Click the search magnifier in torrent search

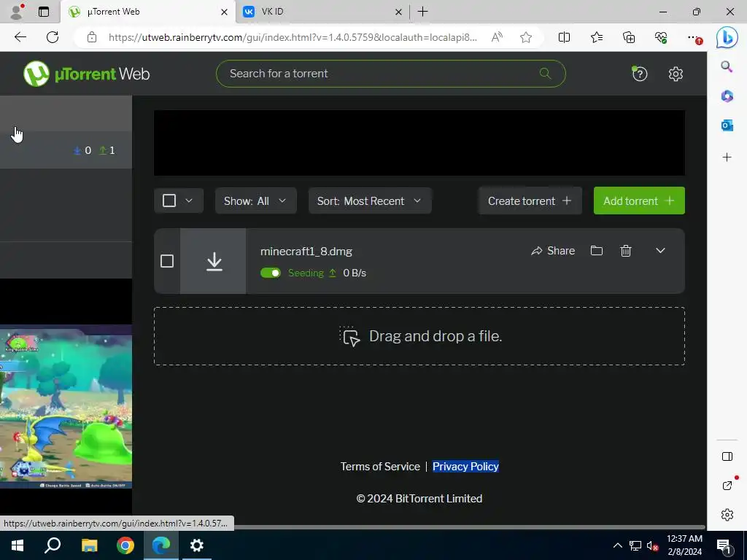(545, 74)
